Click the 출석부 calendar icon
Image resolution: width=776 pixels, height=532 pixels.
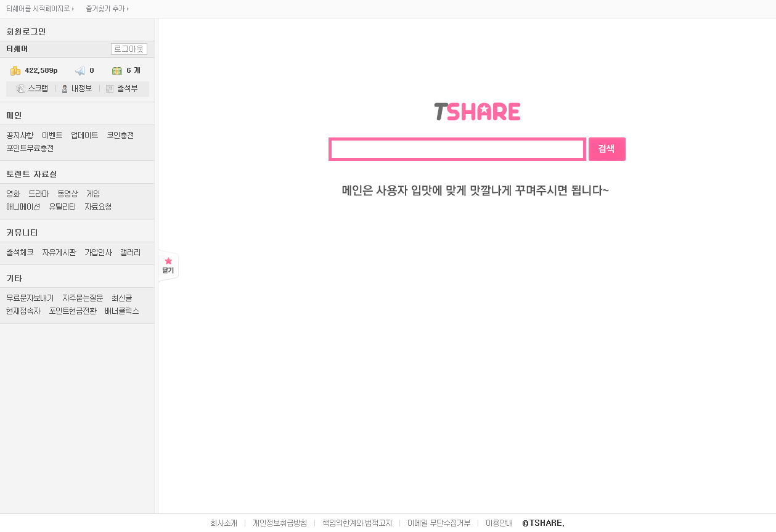[x=110, y=89]
